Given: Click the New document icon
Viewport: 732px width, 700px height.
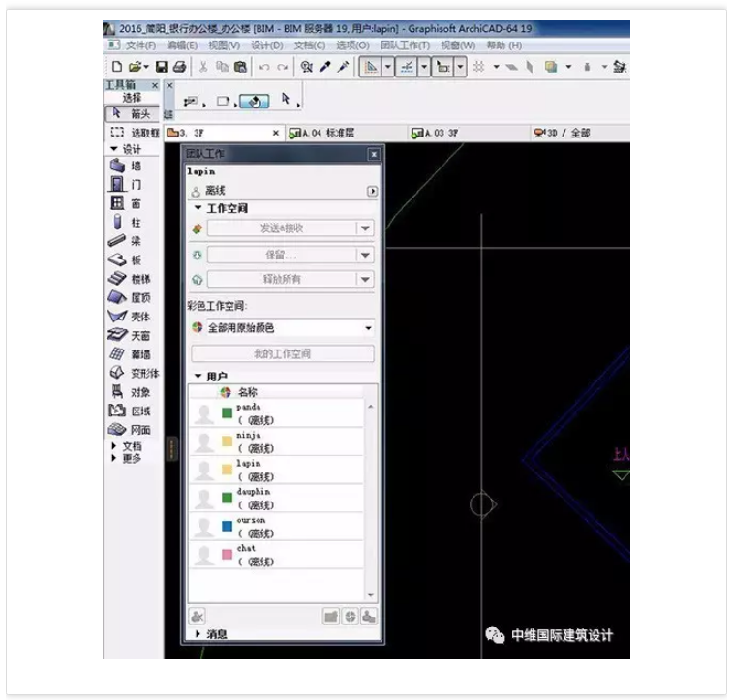Looking at the screenshot, I should click(117, 67).
